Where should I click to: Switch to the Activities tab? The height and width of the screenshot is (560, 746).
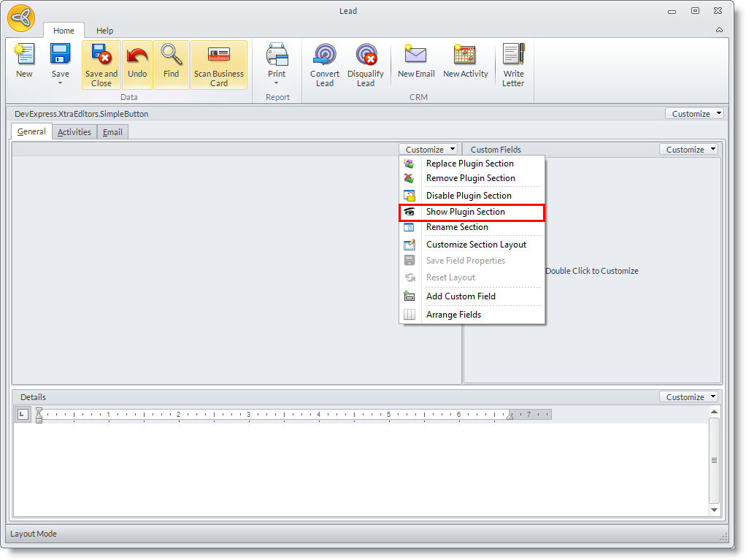pyautogui.click(x=74, y=132)
